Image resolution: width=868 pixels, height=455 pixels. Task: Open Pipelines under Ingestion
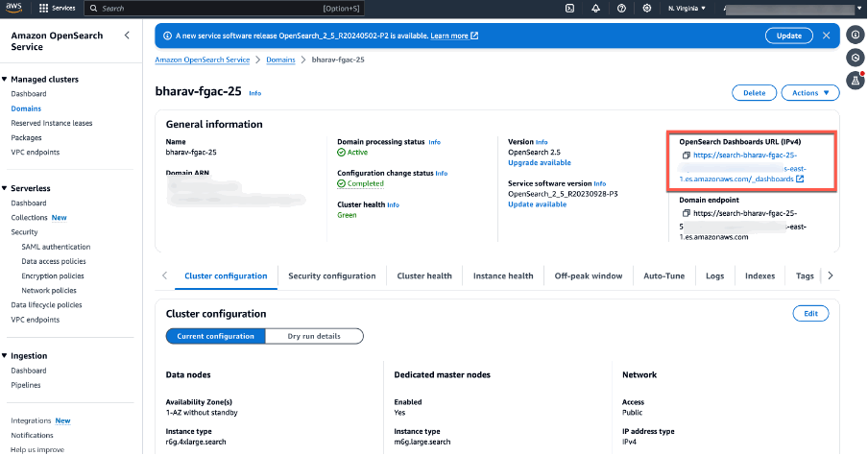point(26,385)
